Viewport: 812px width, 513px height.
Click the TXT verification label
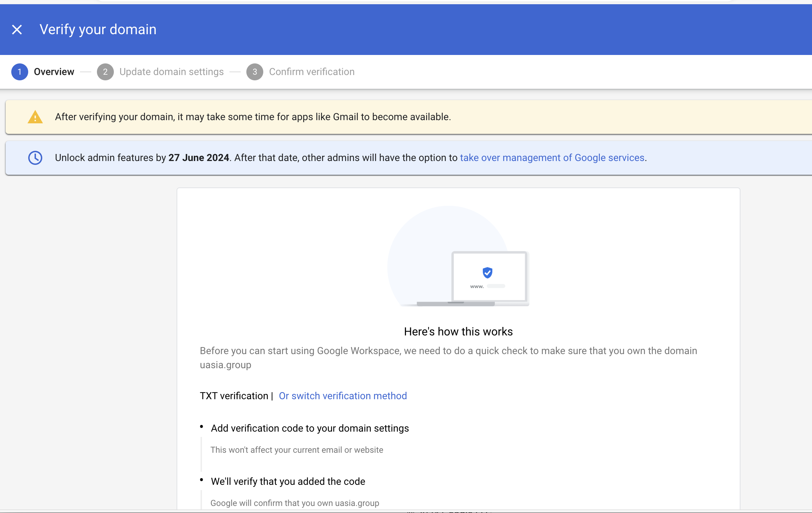pyautogui.click(x=234, y=396)
